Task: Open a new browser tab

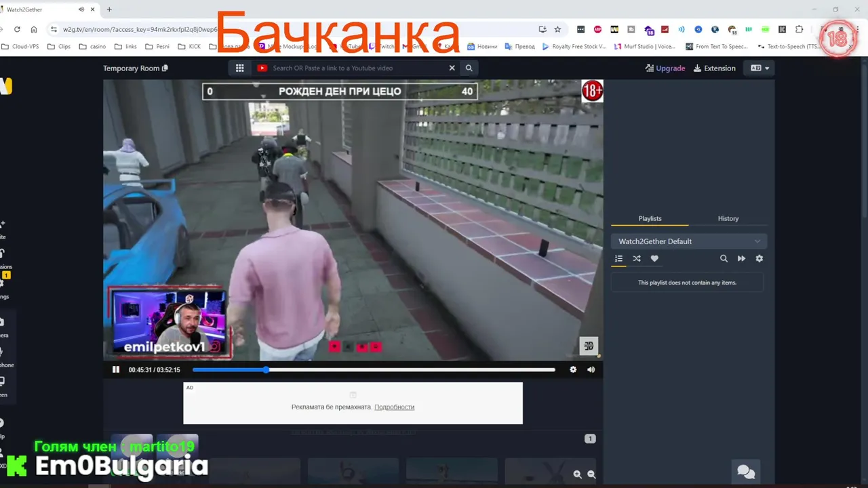Action: [109, 9]
